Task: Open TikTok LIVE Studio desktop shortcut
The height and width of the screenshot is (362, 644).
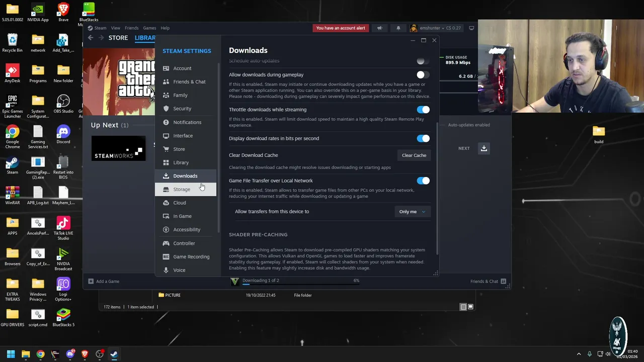Action: pos(63,228)
